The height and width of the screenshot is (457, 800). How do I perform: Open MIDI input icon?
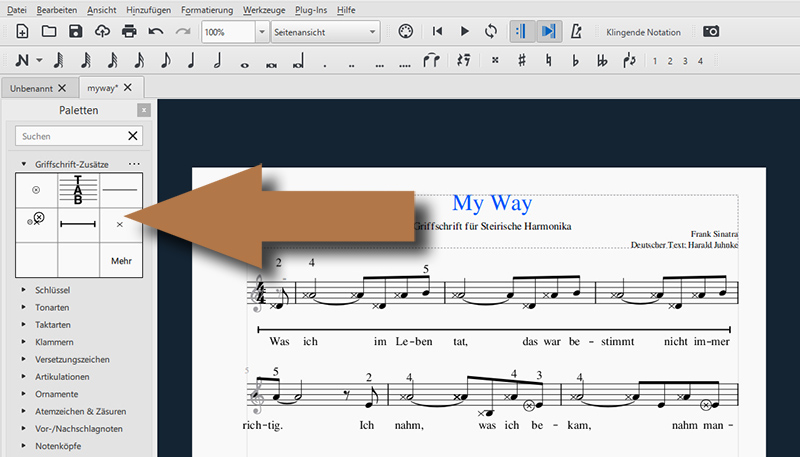(406, 32)
